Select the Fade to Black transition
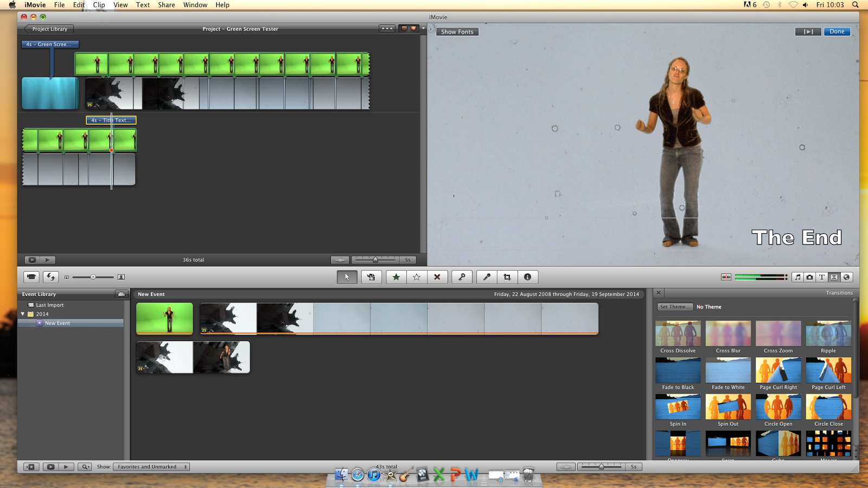868x488 pixels. [x=678, y=374]
